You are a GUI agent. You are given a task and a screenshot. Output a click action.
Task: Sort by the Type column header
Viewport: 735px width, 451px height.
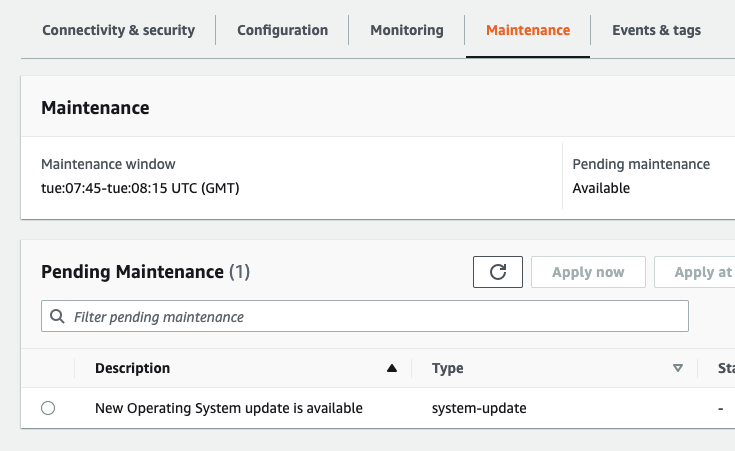(447, 369)
